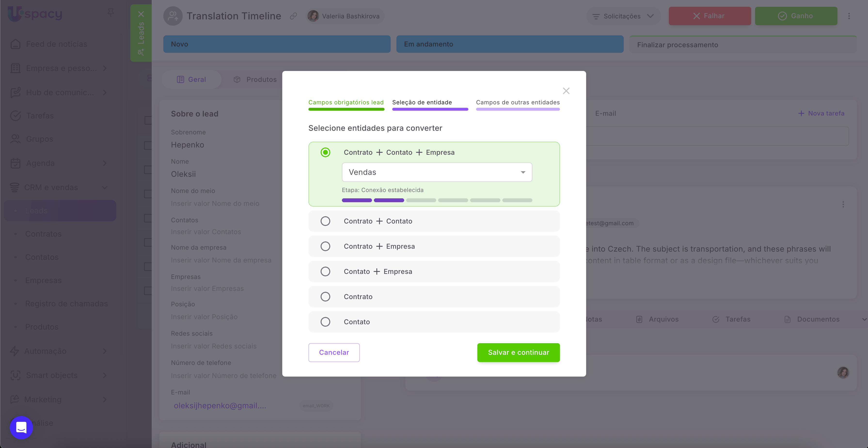Close the conversion dialog with X
The height and width of the screenshot is (448, 868).
pyautogui.click(x=566, y=91)
